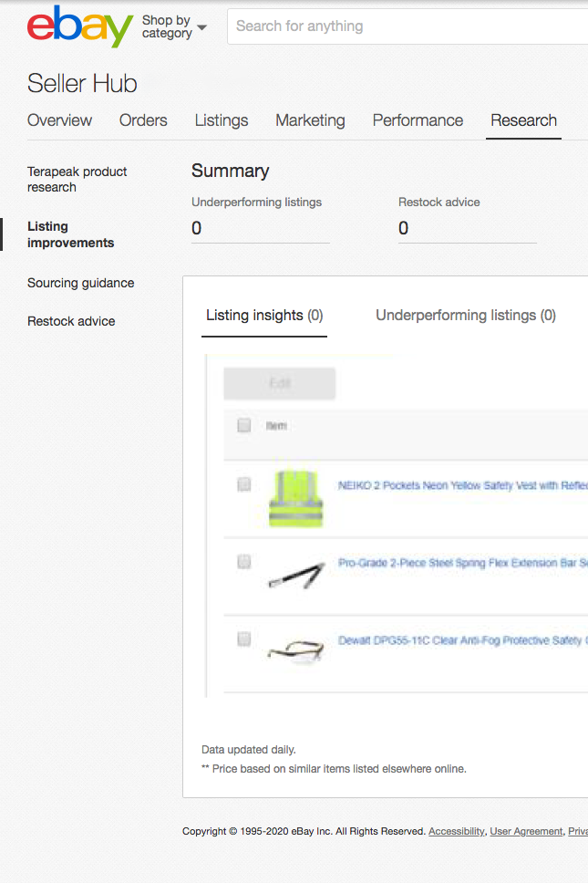This screenshot has width=588, height=883.
Task: Check the NEIKO Safety Vest row checkbox
Action: click(x=243, y=484)
